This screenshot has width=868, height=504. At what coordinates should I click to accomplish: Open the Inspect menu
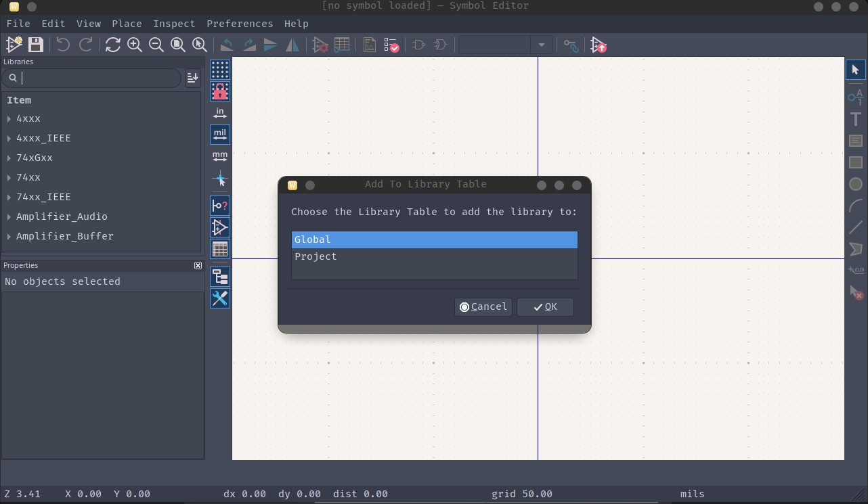pyautogui.click(x=174, y=23)
